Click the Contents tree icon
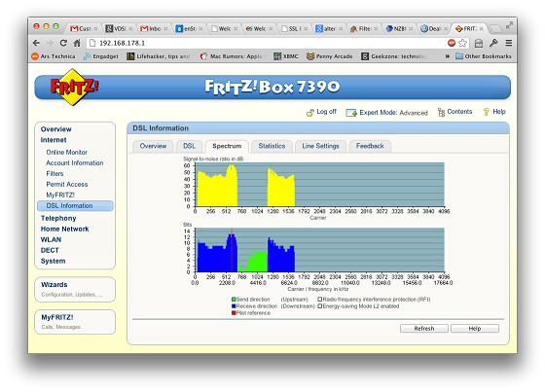The image size is (545, 392). tap(441, 112)
